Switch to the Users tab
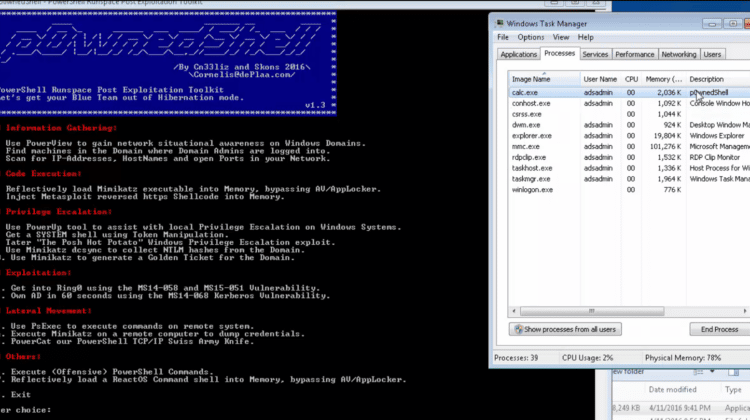 [x=712, y=55]
